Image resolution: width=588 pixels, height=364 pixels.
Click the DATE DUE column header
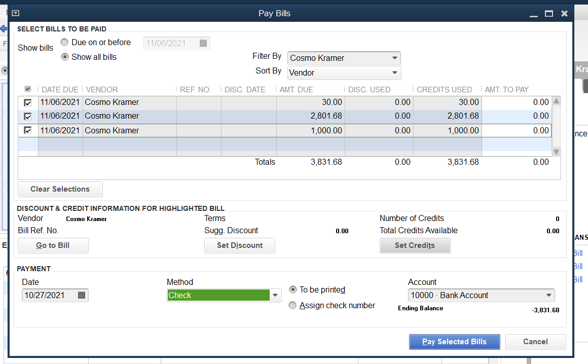click(60, 90)
